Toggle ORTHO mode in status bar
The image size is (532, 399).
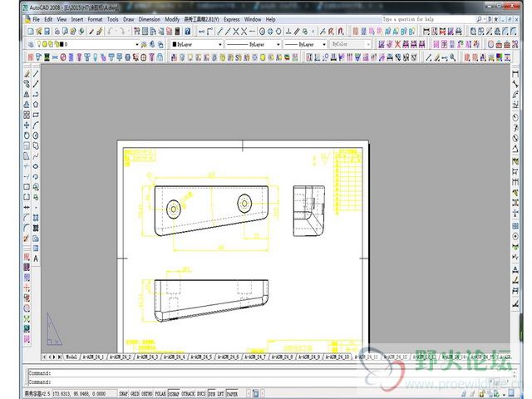[146, 393]
